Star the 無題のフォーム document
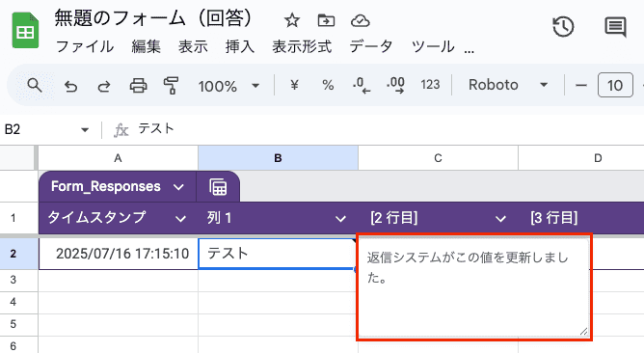Image resolution: width=644 pixels, height=353 pixels. tap(292, 20)
